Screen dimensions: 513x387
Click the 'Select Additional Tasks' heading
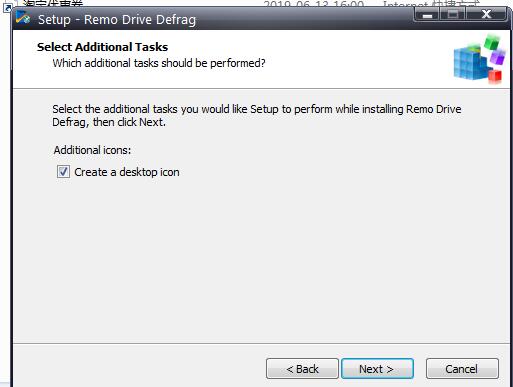coord(102,47)
